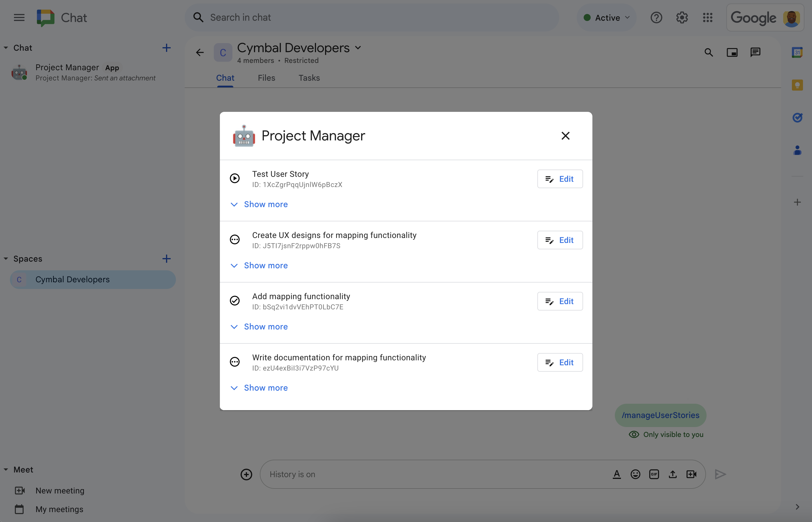This screenshot has height=522, width=812.
Task: Click the thread/chat toggle icon in header
Action: [x=755, y=52]
